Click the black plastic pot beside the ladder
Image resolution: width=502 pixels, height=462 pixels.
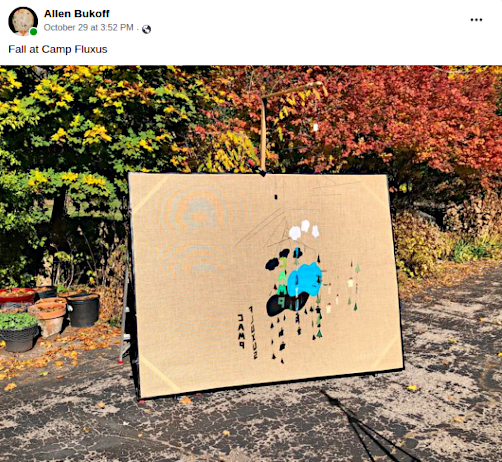[83, 310]
